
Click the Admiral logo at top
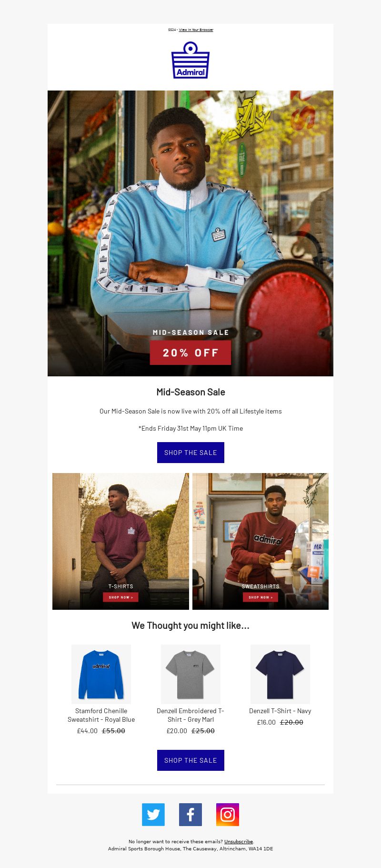point(190,60)
